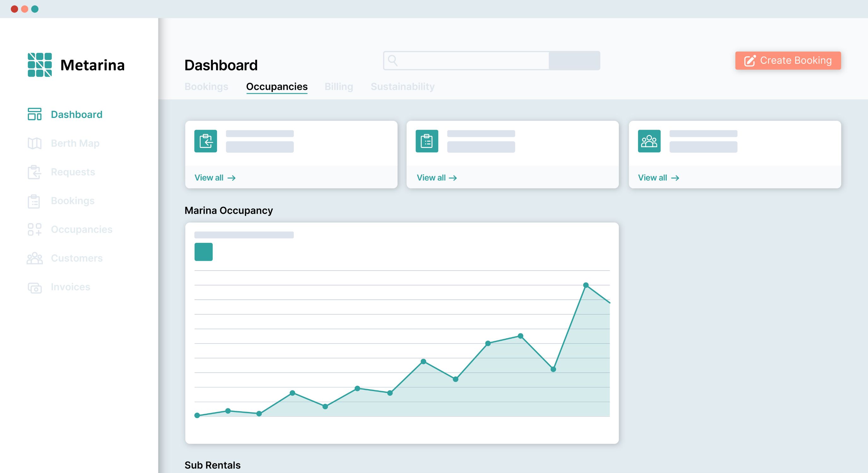Click the requests icon on first summary card
The image size is (868, 473).
[205, 141]
